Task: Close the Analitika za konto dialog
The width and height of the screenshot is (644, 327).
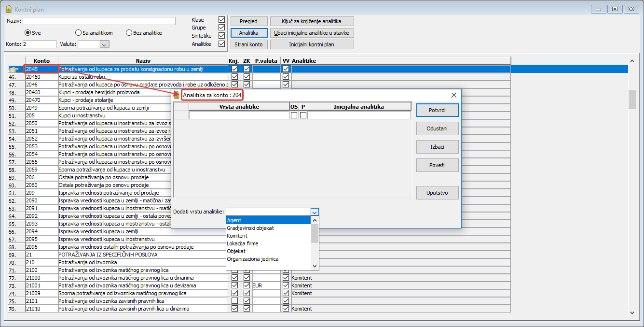Action: coord(453,96)
